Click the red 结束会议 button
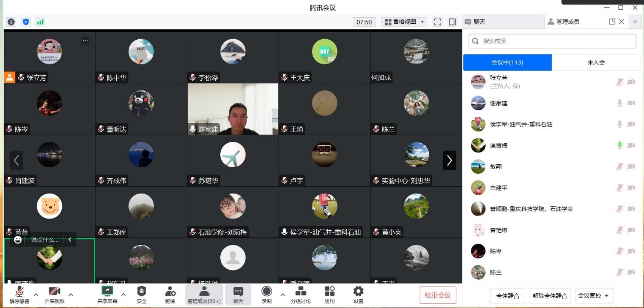The image size is (644, 308). [x=438, y=295]
